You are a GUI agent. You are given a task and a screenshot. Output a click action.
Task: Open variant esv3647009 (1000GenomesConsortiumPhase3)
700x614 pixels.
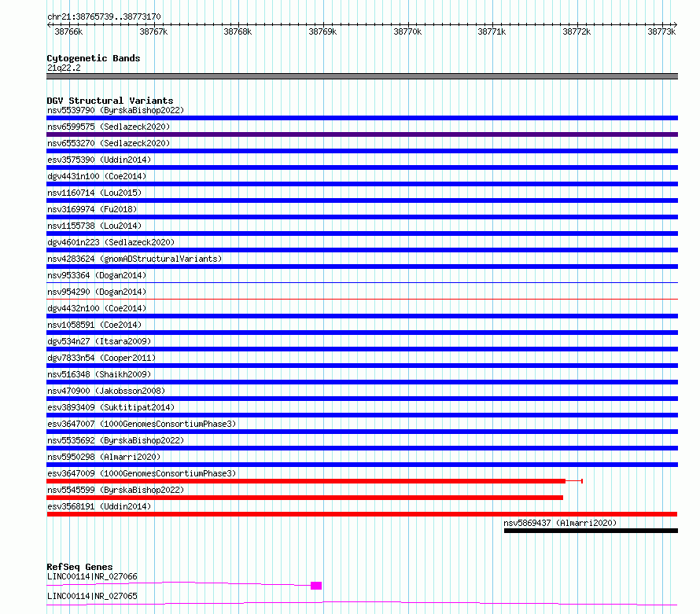pyautogui.click(x=142, y=473)
